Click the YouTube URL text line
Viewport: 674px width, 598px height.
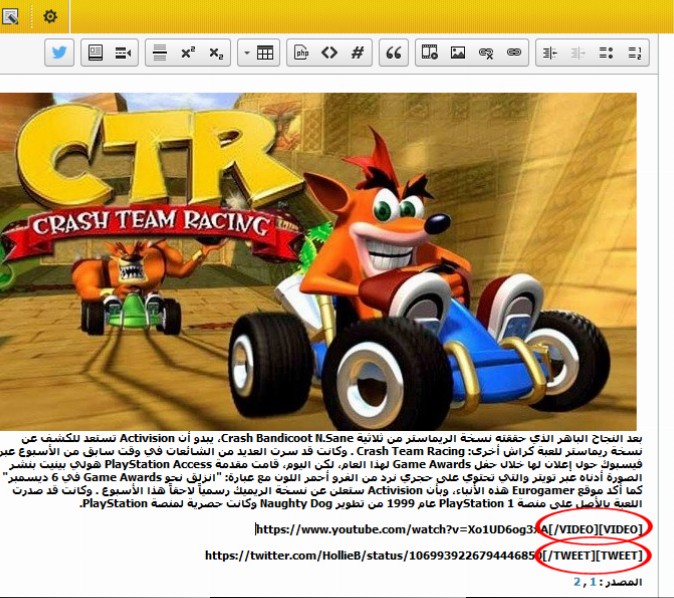(x=402, y=529)
